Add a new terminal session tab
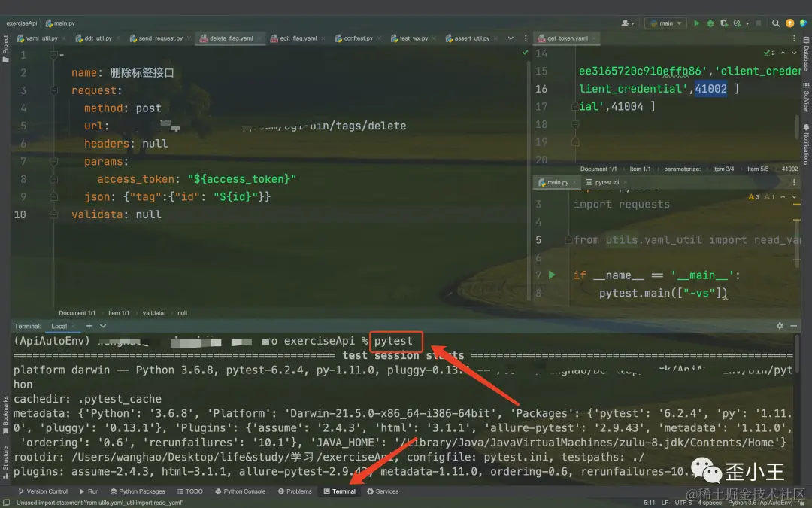 click(89, 326)
